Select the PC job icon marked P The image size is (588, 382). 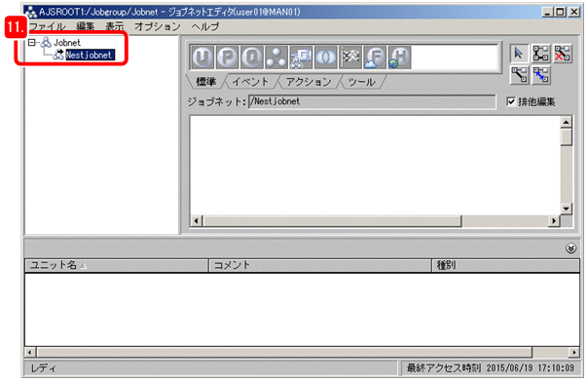227,57
